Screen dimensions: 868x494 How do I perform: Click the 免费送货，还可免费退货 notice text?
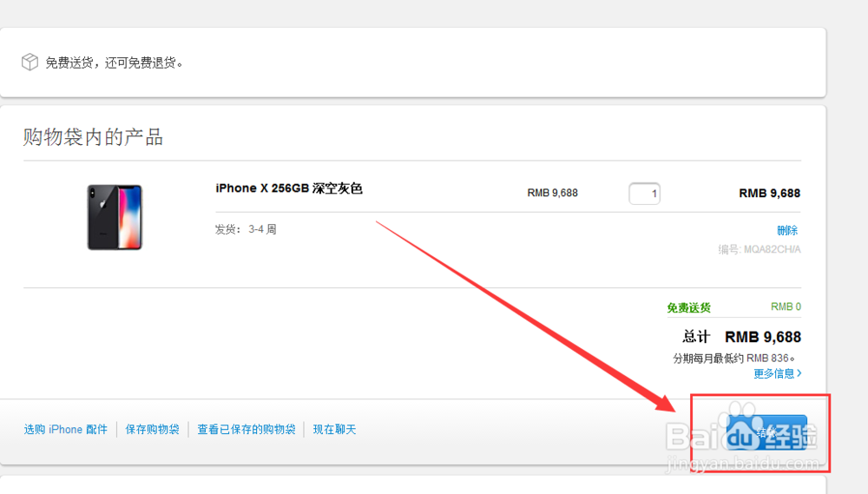click(114, 63)
